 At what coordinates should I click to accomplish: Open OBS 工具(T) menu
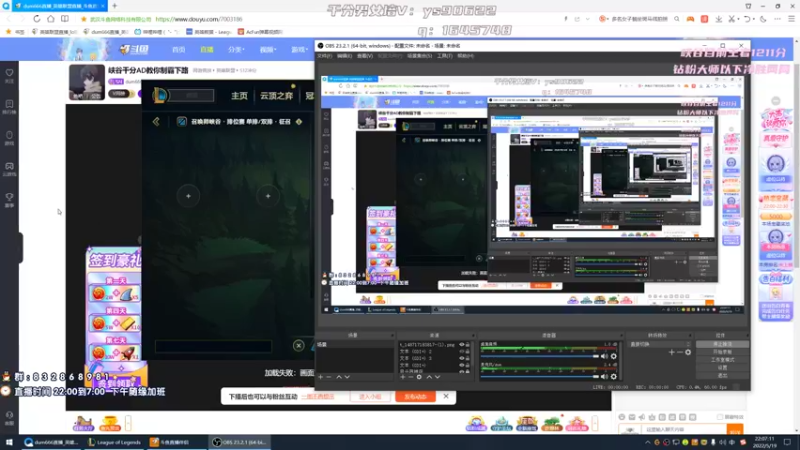pyautogui.click(x=444, y=56)
